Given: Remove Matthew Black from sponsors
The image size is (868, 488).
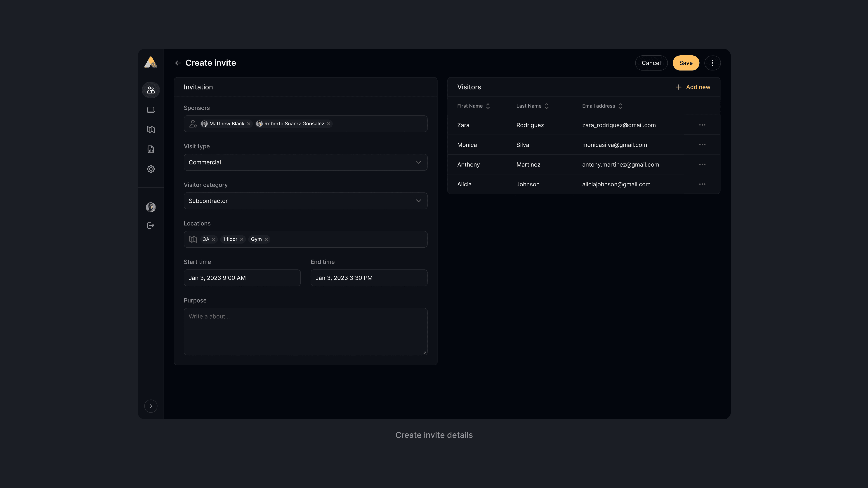Looking at the screenshot, I should [x=249, y=124].
